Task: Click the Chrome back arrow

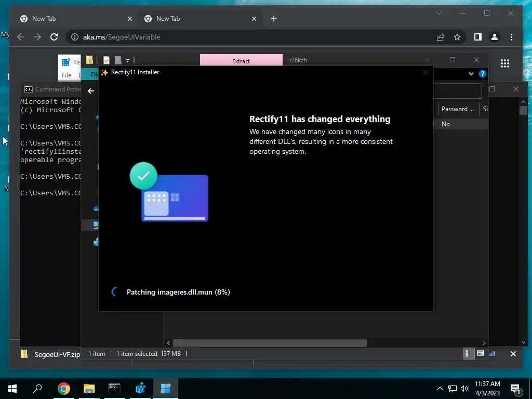Action: point(21,37)
